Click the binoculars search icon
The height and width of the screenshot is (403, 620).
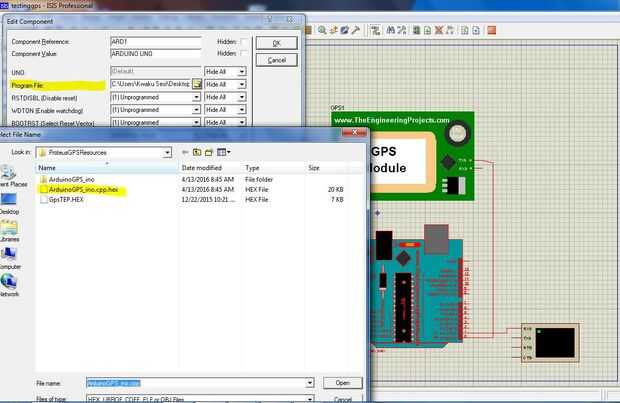pos(391,30)
